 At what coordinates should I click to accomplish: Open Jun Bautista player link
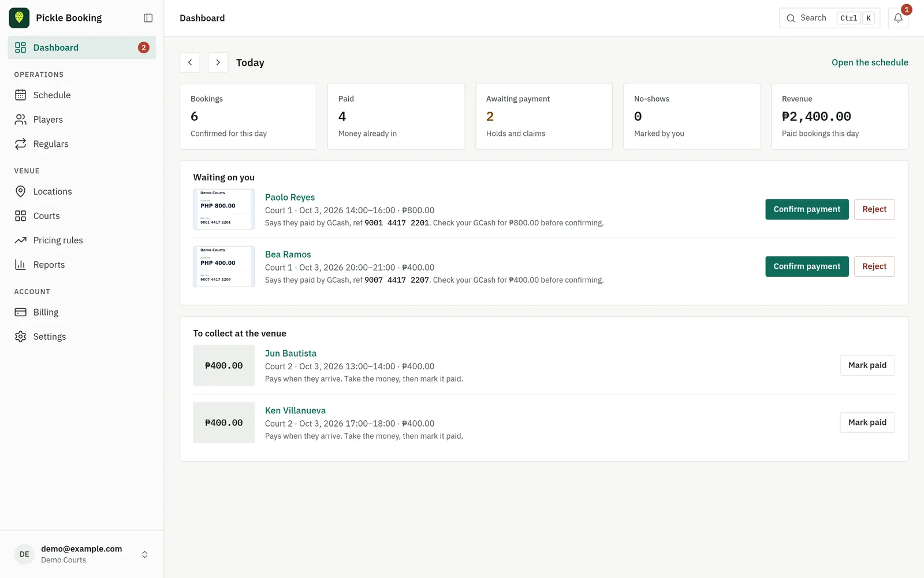point(290,353)
